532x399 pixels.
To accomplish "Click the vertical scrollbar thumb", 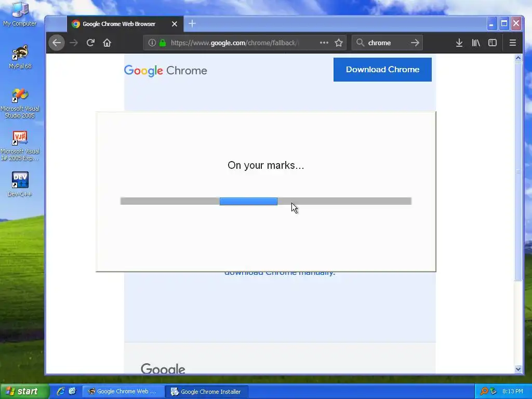I will tap(518, 171).
